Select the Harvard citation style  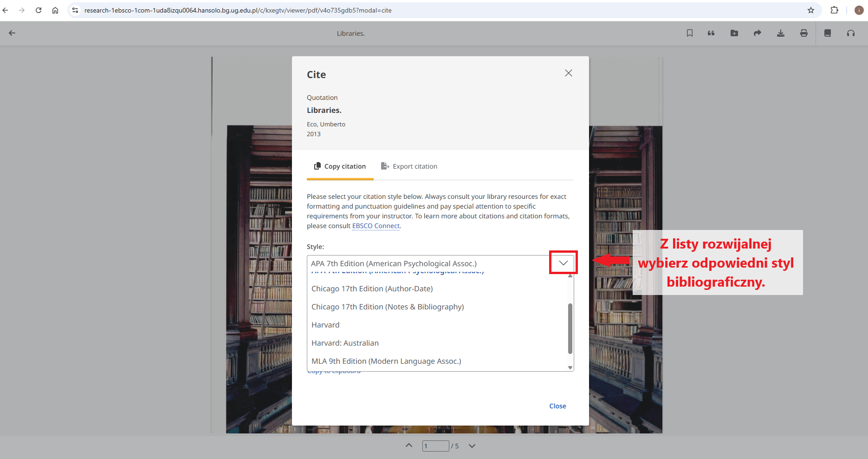tap(325, 325)
